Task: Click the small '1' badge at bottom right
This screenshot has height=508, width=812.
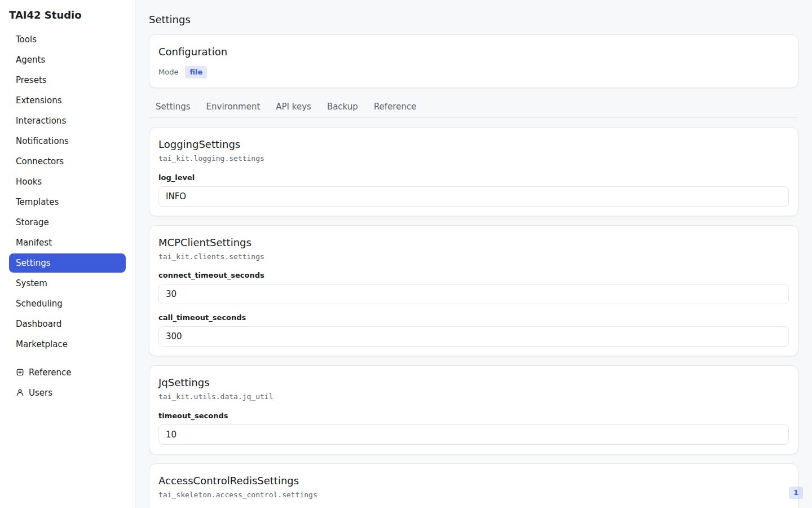Action: pyautogui.click(x=796, y=493)
